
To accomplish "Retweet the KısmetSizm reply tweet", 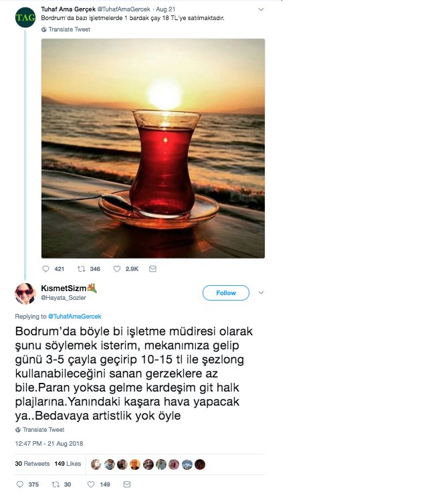I will click(55, 485).
